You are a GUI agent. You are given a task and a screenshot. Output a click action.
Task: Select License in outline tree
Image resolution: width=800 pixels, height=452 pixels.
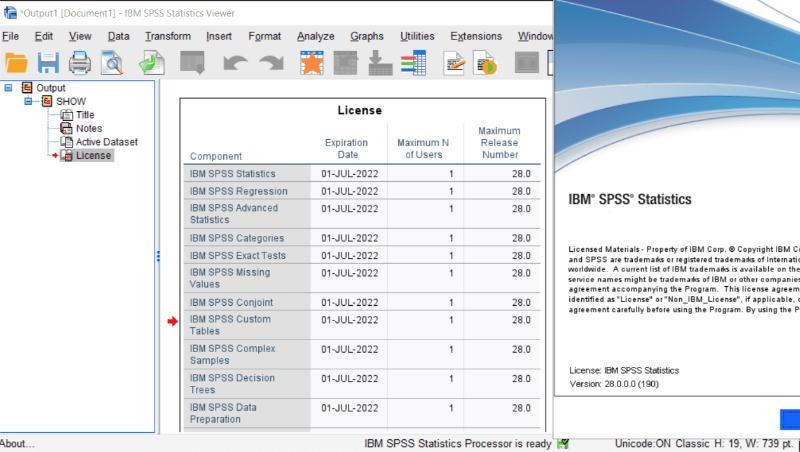pos(93,156)
